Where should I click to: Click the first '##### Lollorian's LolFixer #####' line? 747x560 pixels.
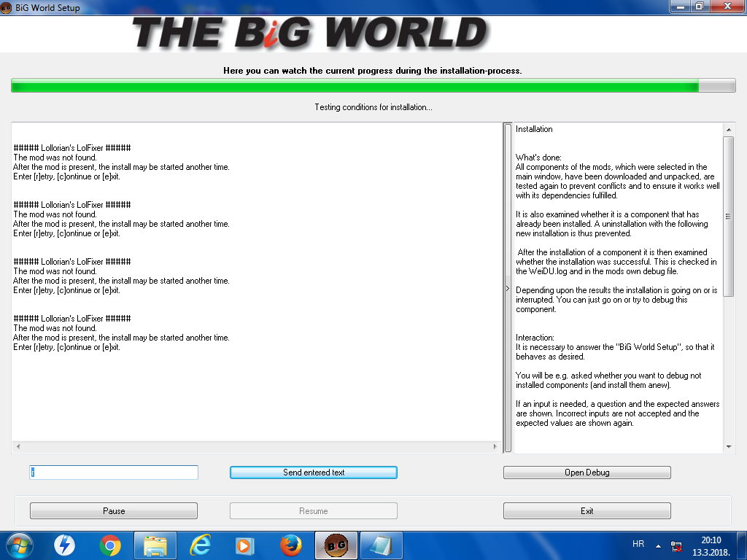coord(72,148)
